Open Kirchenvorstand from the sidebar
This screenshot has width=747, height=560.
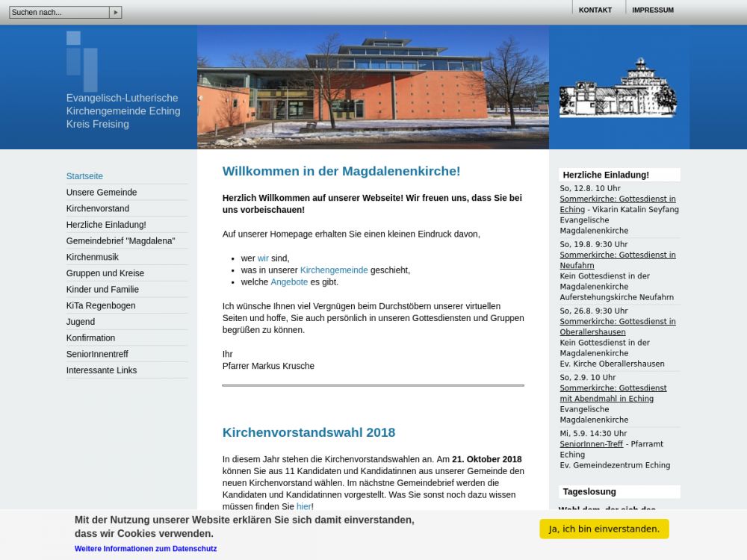98,208
